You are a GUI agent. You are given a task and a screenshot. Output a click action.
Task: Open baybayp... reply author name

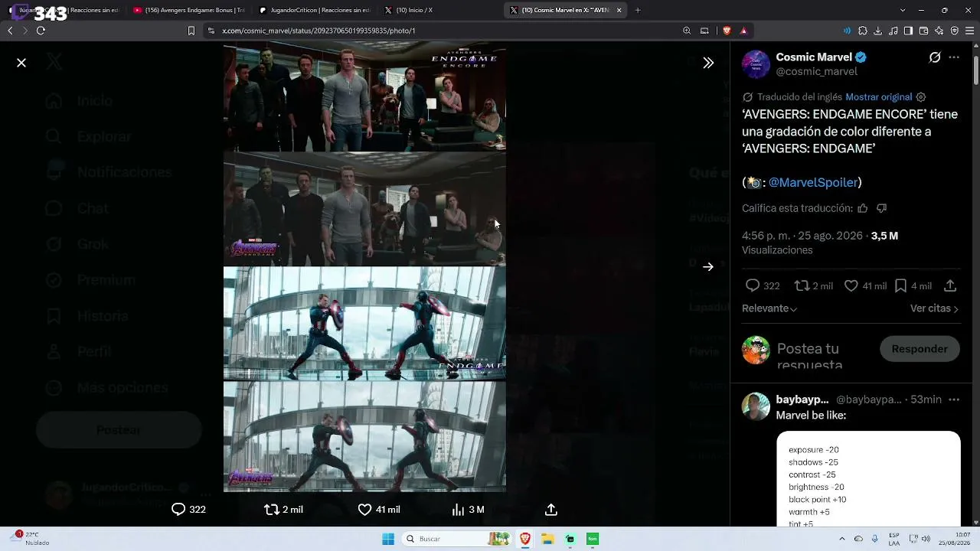pos(802,399)
